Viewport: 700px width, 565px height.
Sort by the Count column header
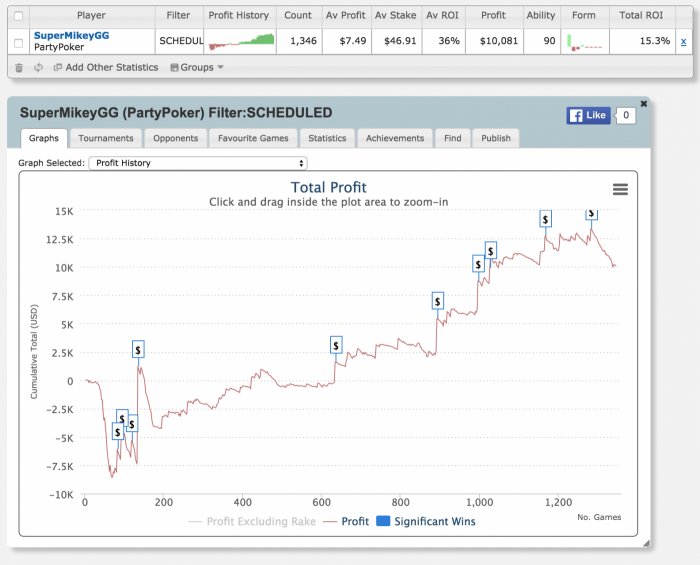[298, 15]
